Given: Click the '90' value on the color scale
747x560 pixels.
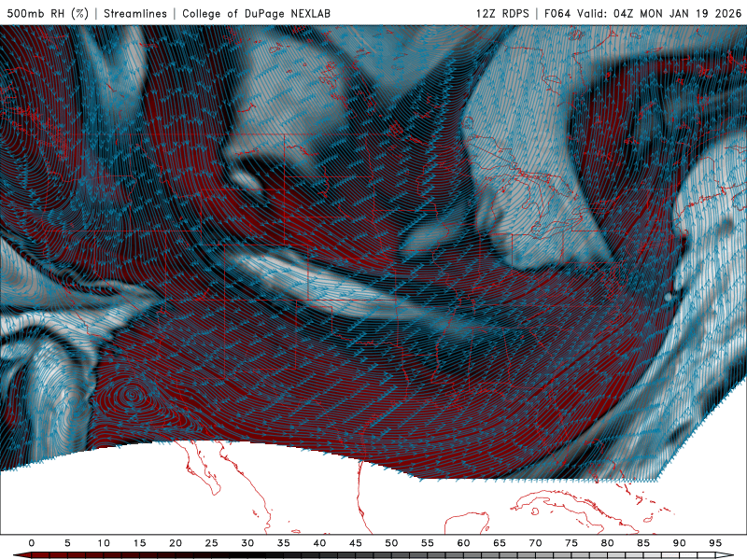Looking at the screenshot, I should click(679, 543).
